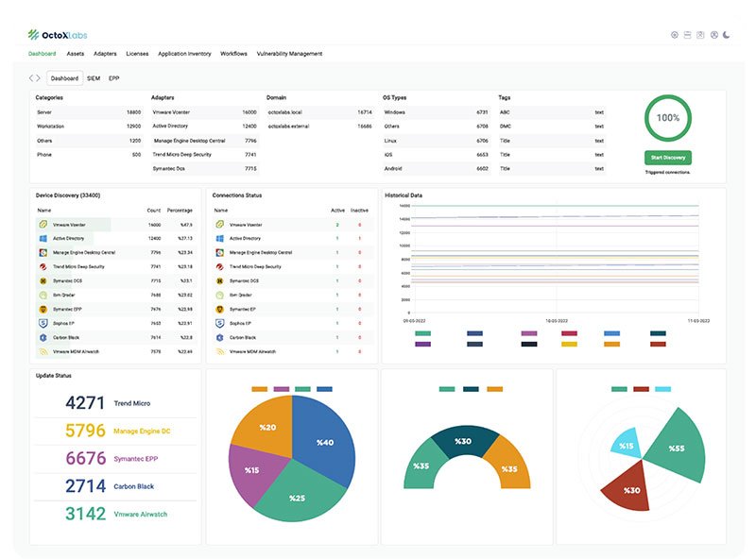756x559 pixels.
Task: Click Symantec EPP icon in Device Discovery
Action: pyautogui.click(x=43, y=309)
